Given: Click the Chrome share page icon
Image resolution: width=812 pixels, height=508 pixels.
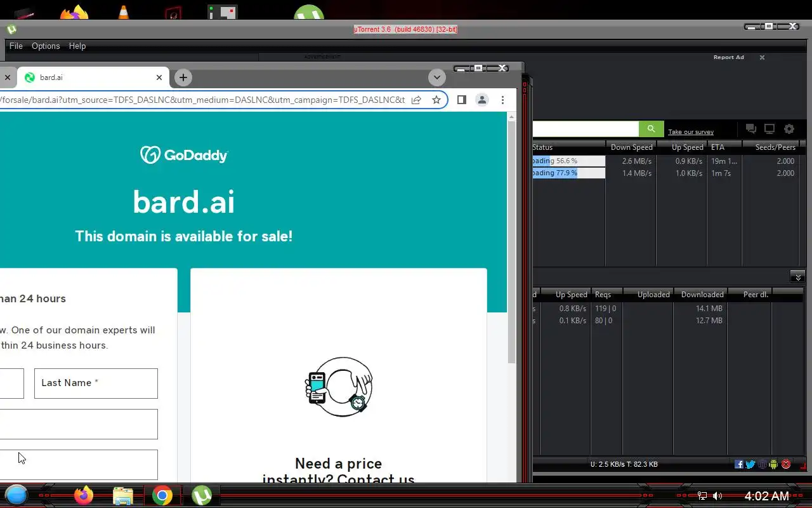Looking at the screenshot, I should tap(416, 100).
